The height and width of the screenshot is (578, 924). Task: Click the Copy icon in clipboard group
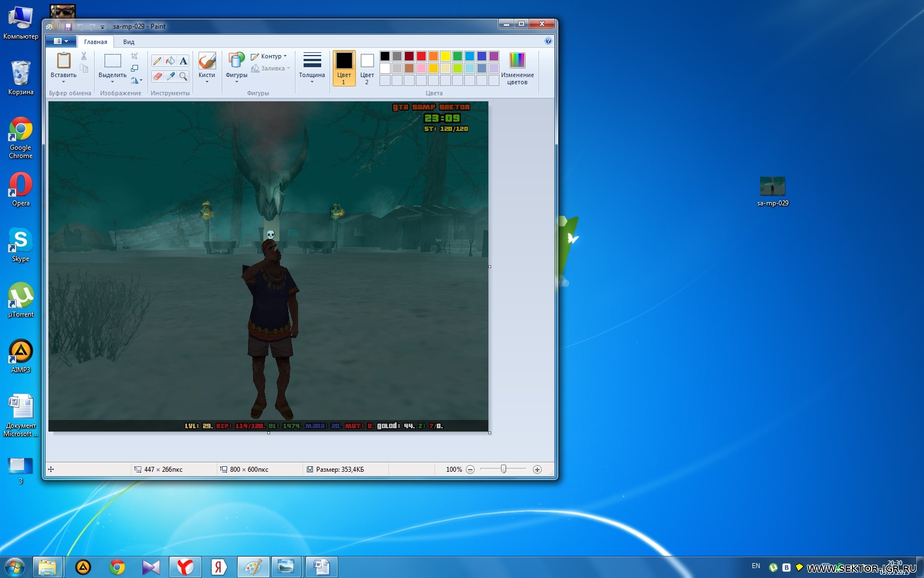click(84, 68)
